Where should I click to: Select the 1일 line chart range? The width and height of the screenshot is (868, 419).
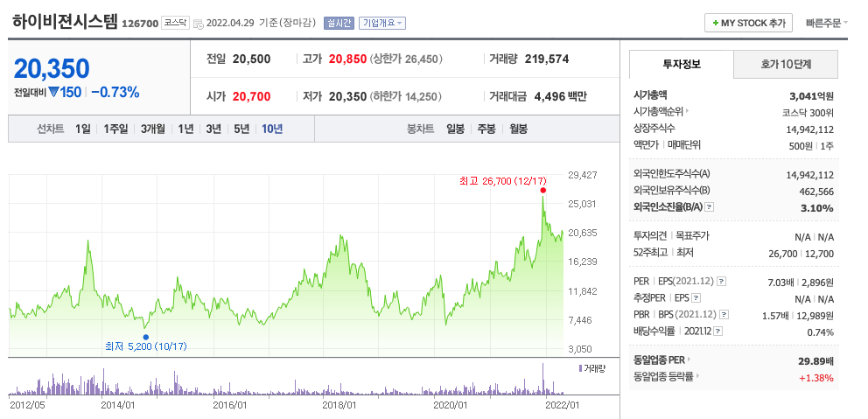(x=82, y=129)
